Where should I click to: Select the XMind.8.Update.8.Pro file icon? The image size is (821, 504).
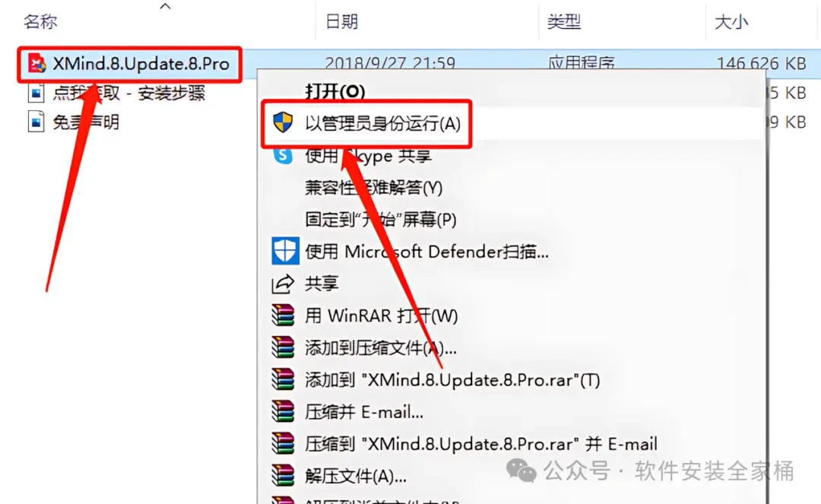pyautogui.click(x=36, y=64)
